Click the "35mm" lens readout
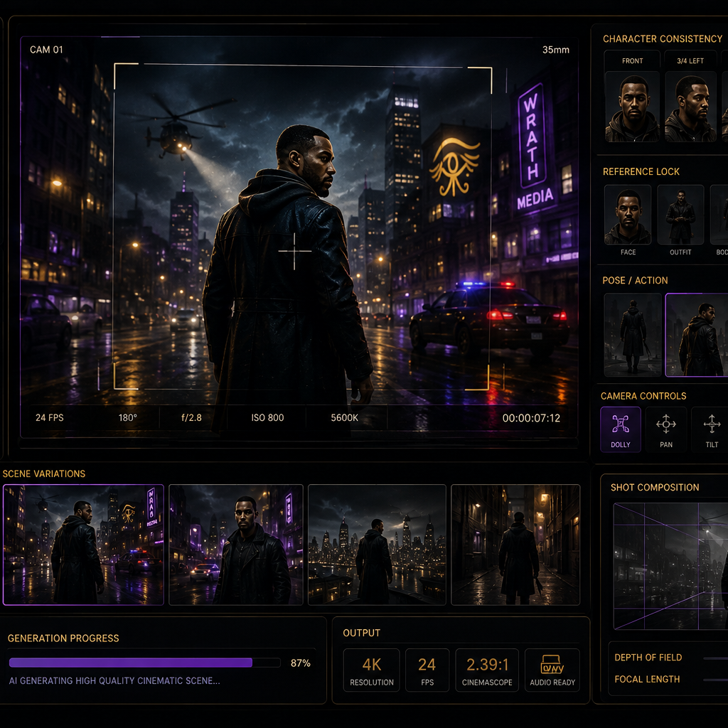The image size is (728, 728). coord(556,50)
